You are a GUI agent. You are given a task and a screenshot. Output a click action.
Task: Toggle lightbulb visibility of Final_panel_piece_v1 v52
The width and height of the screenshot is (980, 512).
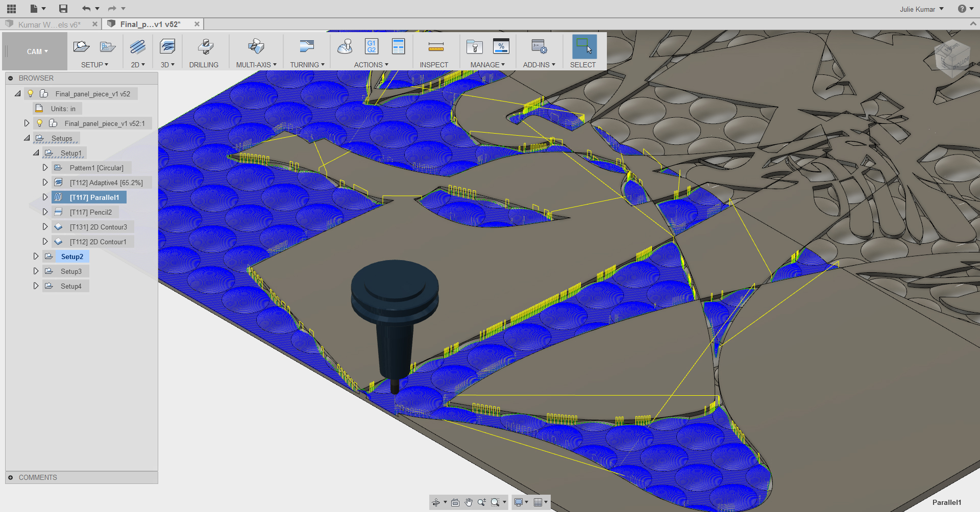click(31, 94)
